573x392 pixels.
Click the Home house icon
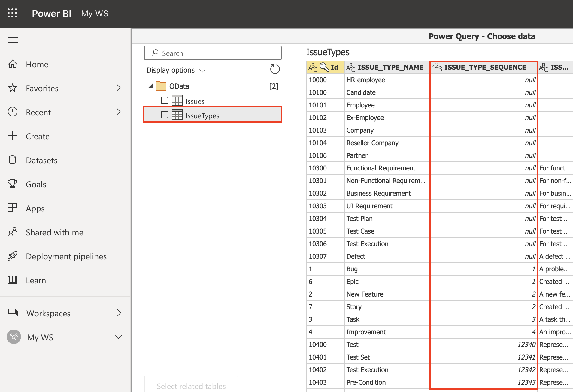13,64
